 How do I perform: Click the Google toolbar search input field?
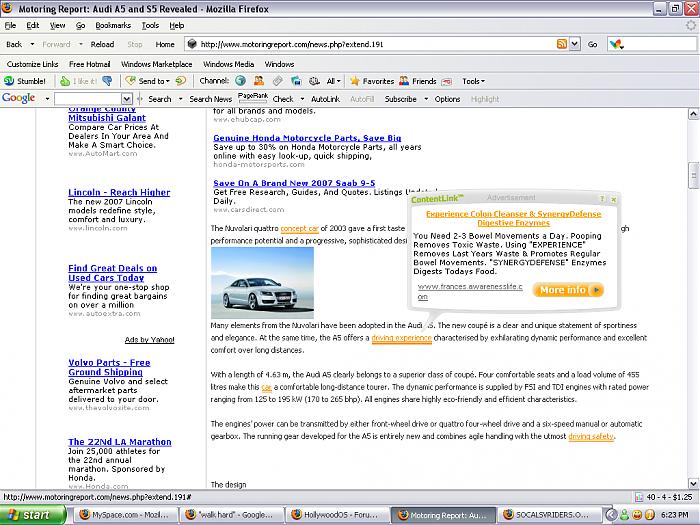[x=88, y=99]
